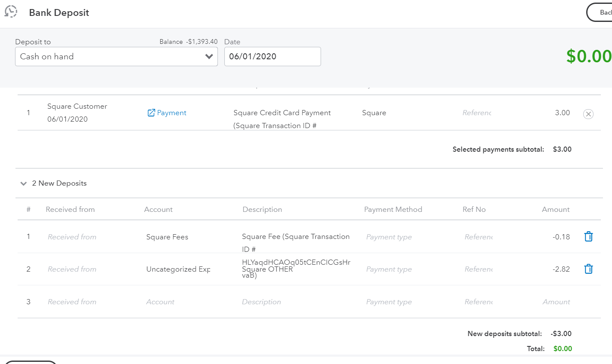Select the Cash on hand account name
This screenshot has width=612, height=364.
[x=46, y=56]
